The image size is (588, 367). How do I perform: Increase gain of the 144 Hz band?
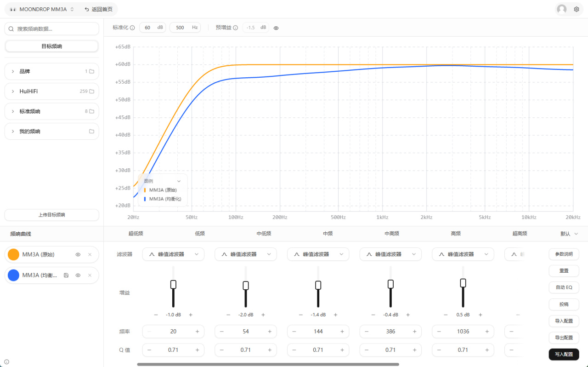[x=335, y=315]
